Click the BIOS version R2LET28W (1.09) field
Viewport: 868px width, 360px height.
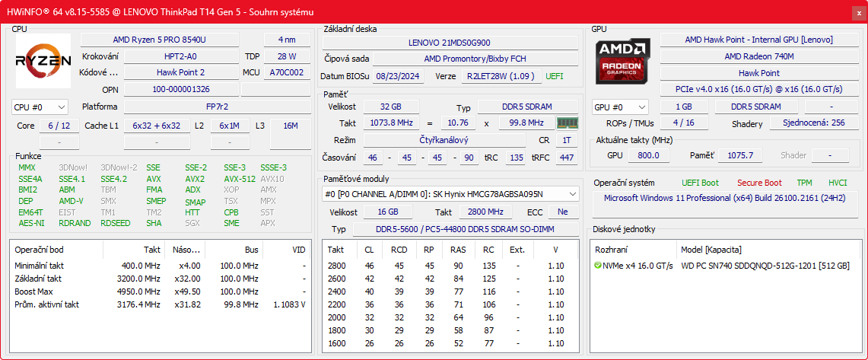[501, 76]
